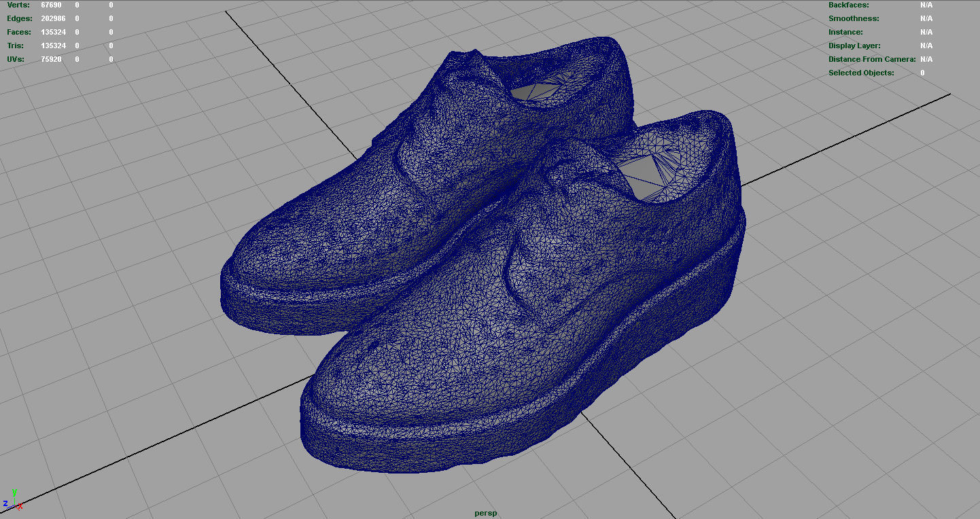Click the Instance: label
Image resolution: width=980 pixels, height=519 pixels.
tap(845, 32)
